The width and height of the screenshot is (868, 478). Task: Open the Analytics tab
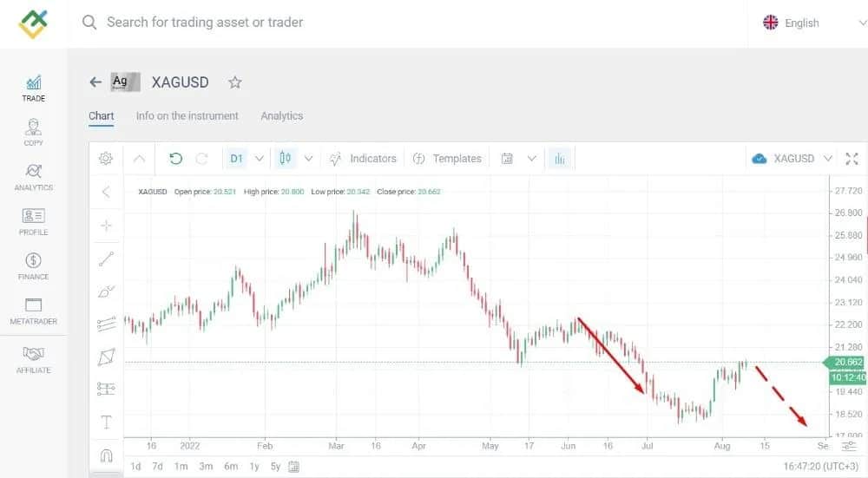tap(281, 115)
